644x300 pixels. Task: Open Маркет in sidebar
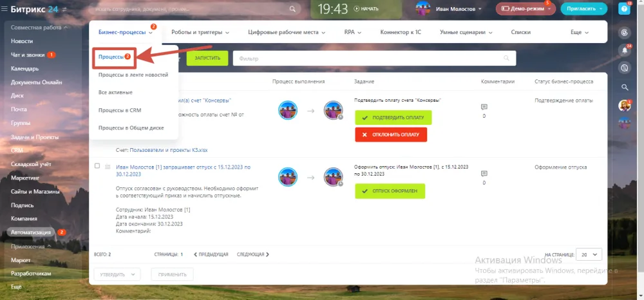click(x=21, y=260)
